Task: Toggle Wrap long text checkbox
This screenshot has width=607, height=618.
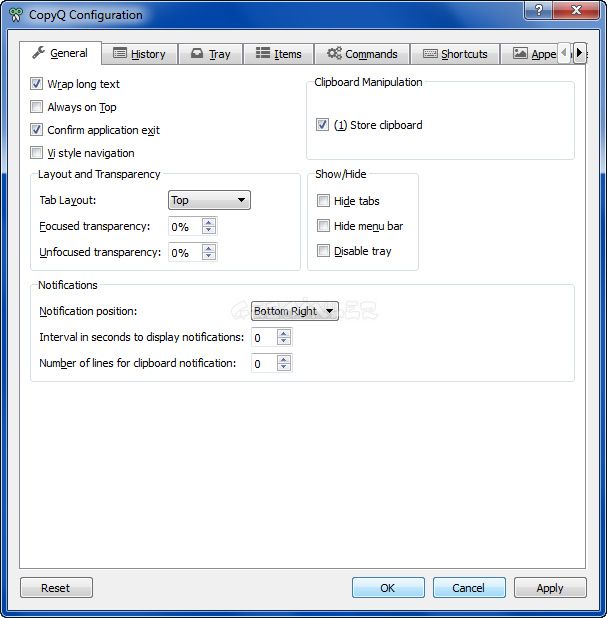Action: click(36, 84)
